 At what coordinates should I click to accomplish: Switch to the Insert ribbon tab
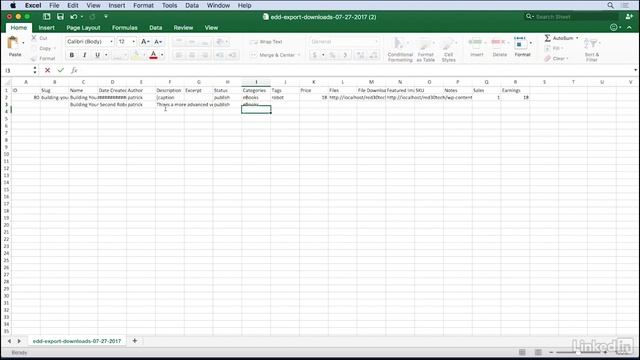coord(47,27)
